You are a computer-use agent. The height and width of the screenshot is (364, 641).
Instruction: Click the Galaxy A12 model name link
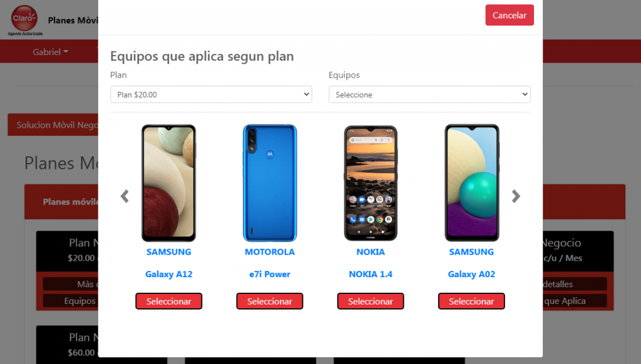pyautogui.click(x=169, y=274)
